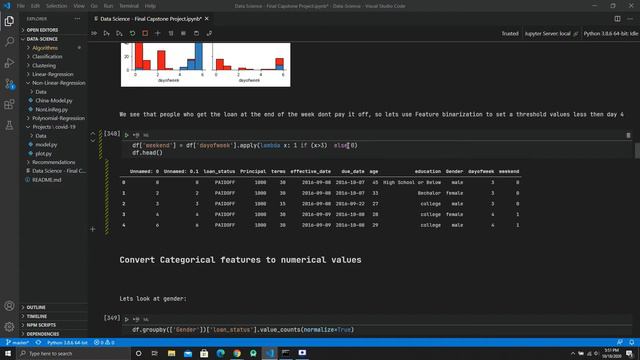
Task: Move cell 348 up with arrow
Action: (x=93, y=133)
